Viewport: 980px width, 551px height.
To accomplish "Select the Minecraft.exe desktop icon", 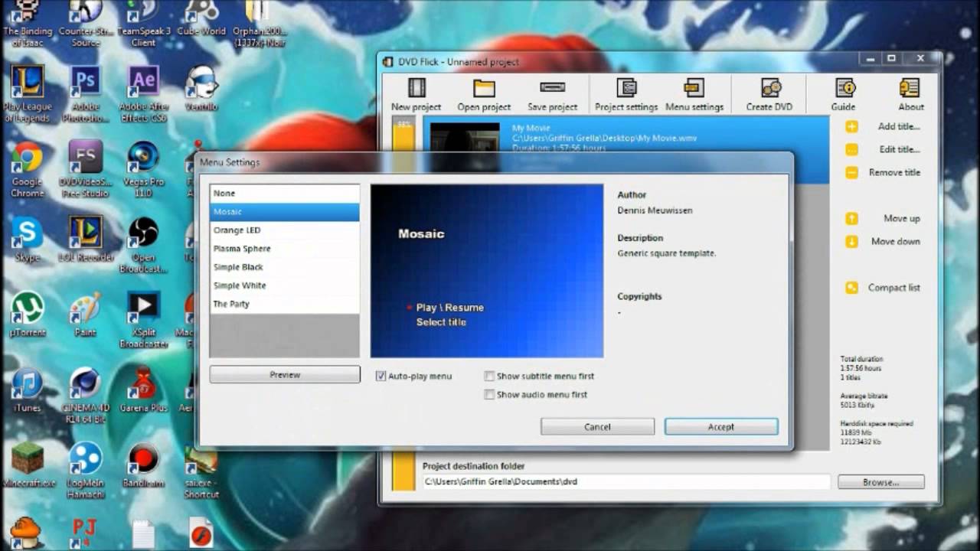I will coord(28,465).
